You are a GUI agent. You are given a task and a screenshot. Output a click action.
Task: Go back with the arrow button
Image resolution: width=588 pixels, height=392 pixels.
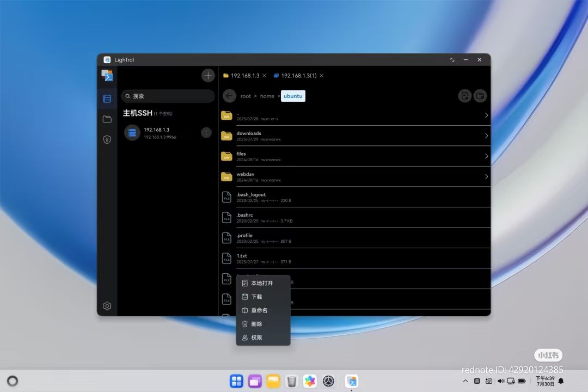coord(229,96)
